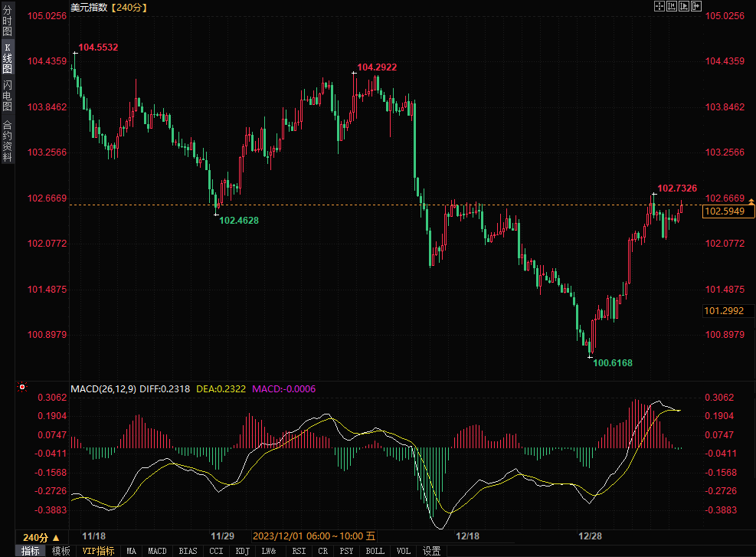The width and height of the screenshot is (756, 557).
Task: Select the KDJ indicator button
Action: pyautogui.click(x=243, y=551)
